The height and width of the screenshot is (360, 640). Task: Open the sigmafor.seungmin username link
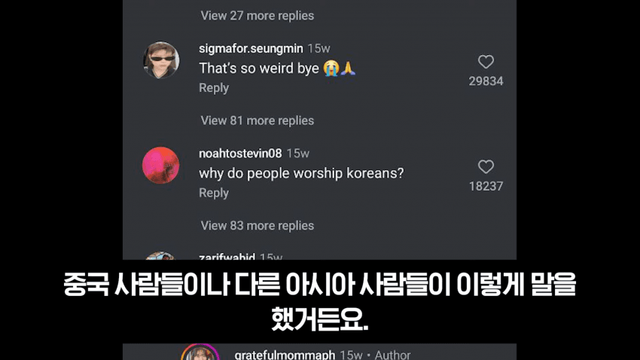251,49
